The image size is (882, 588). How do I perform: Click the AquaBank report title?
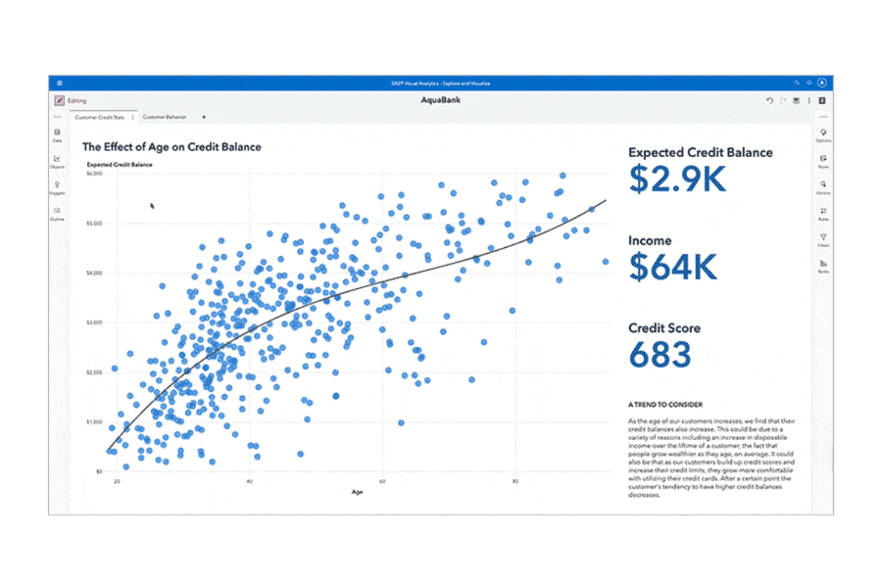440,100
